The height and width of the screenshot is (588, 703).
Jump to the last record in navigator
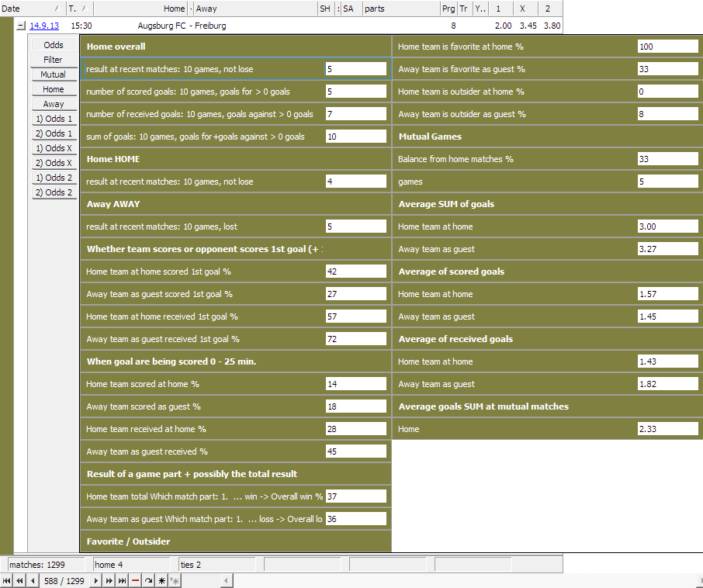(x=122, y=581)
